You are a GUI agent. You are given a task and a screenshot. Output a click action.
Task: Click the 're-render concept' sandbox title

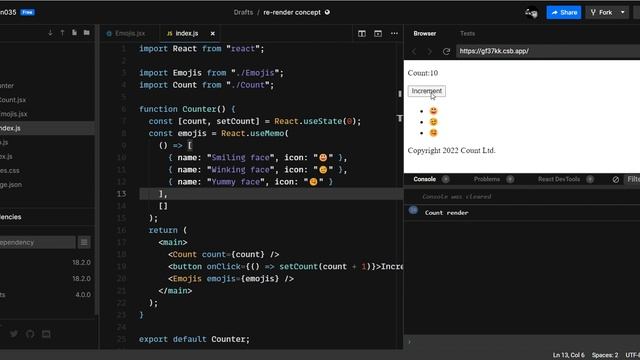coord(292,12)
